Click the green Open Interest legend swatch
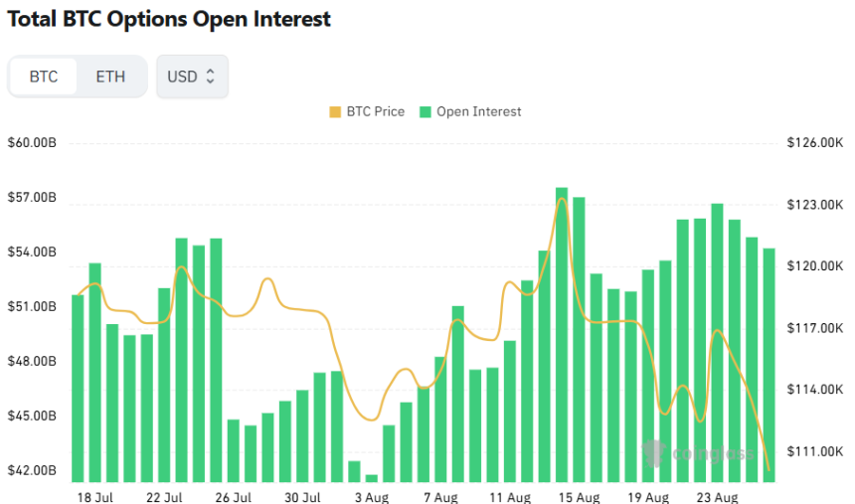The image size is (855, 504). tap(426, 111)
